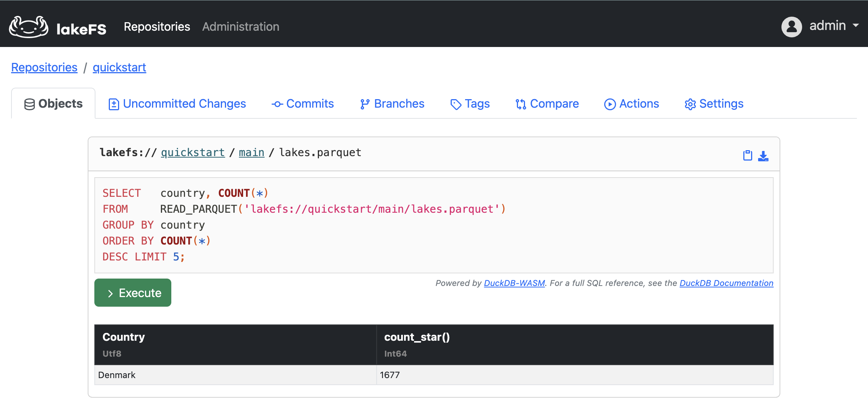Execute the SQL query
868x411 pixels.
[132, 292]
